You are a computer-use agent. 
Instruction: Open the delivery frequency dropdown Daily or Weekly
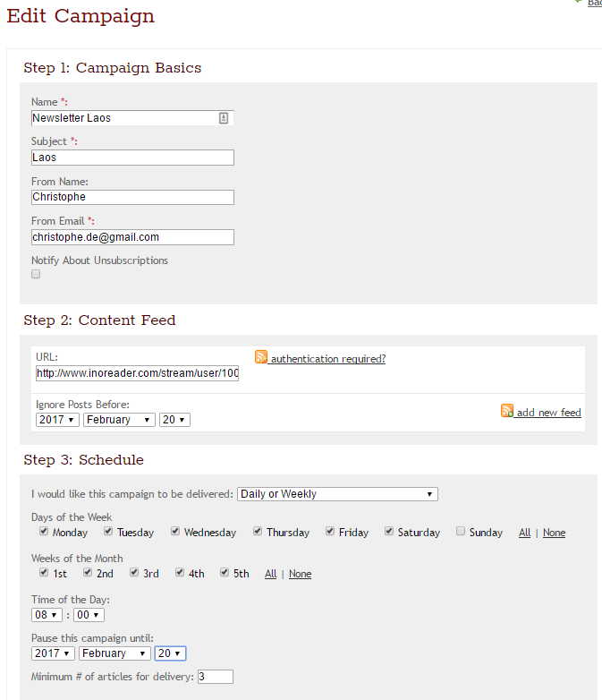pyautogui.click(x=337, y=494)
